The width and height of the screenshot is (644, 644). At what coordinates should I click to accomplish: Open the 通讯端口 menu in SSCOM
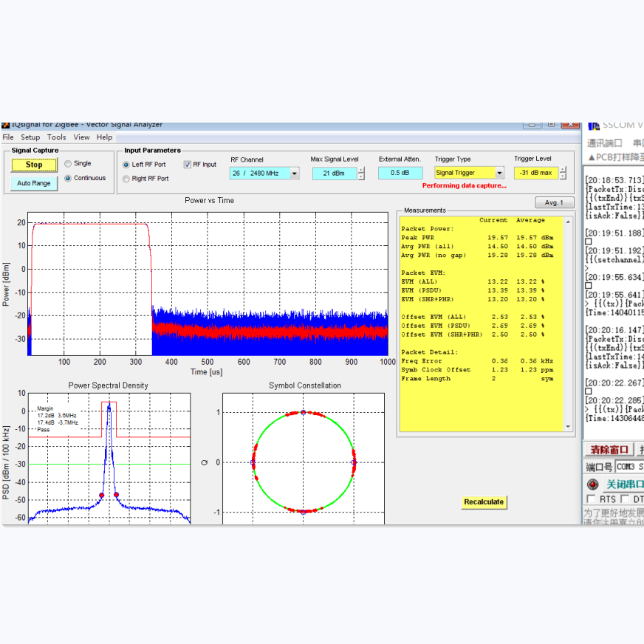[x=604, y=143]
